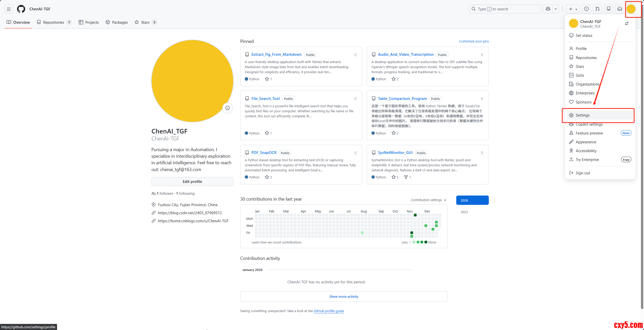Focus the Type to search field

tap(505, 9)
